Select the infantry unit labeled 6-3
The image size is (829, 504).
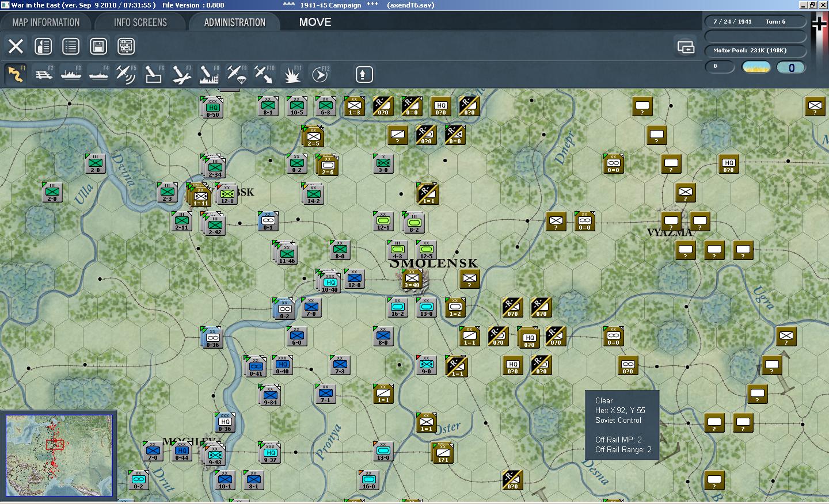325,106
